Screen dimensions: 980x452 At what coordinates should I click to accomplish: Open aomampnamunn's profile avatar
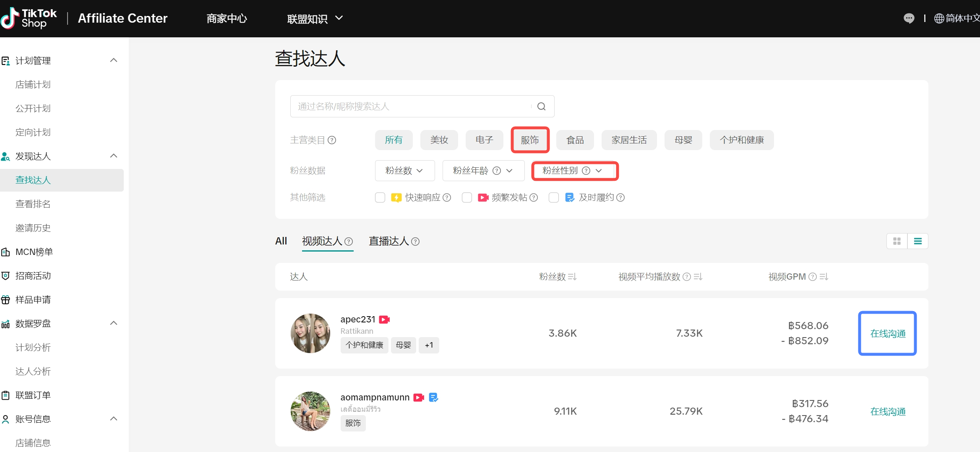[310, 411]
